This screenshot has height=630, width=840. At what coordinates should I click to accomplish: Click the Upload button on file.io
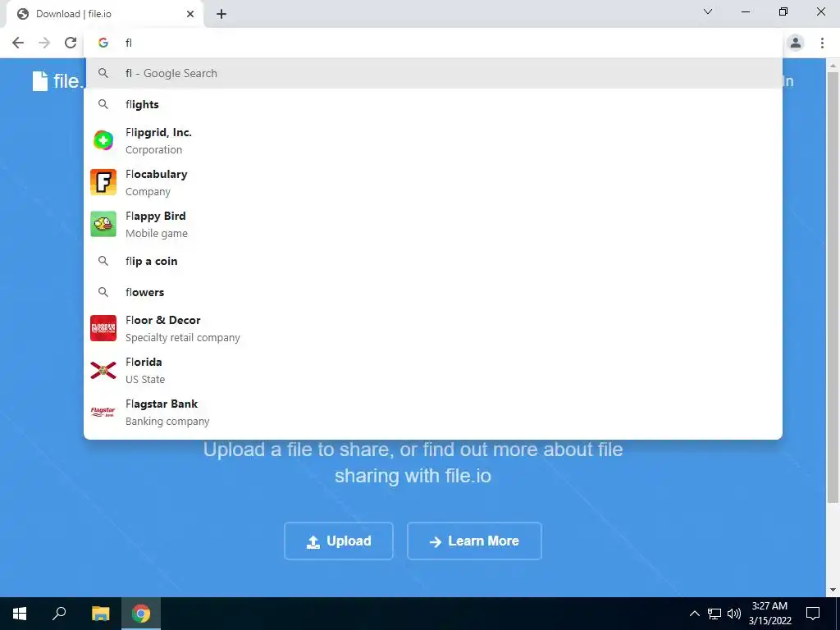pyautogui.click(x=339, y=541)
